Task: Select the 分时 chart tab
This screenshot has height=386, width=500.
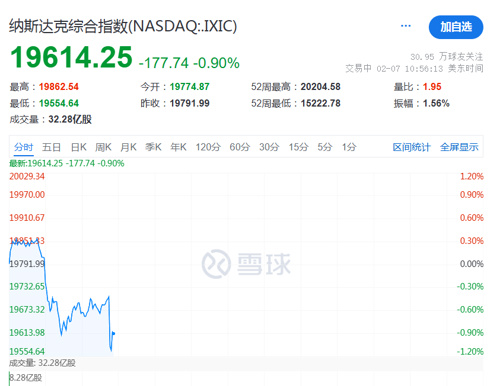Action: coord(24,147)
